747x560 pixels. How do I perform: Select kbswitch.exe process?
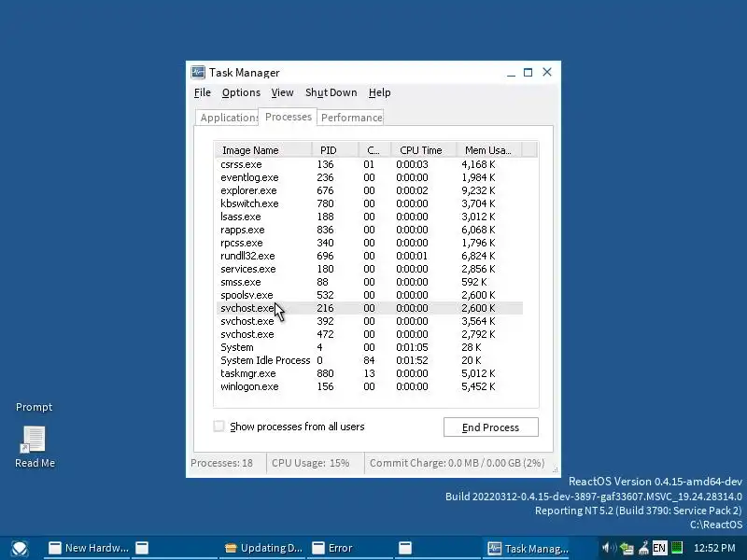pyautogui.click(x=370, y=203)
